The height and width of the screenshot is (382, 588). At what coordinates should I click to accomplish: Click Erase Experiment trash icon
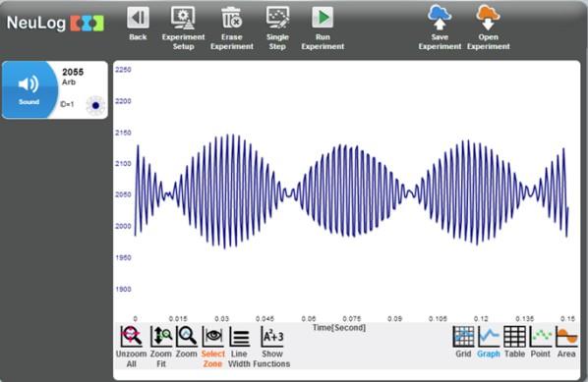231,18
